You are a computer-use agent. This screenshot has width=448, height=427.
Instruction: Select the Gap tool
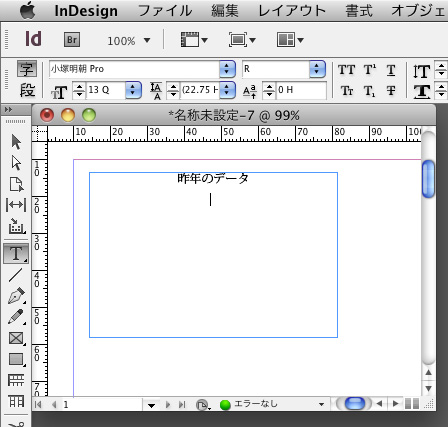point(16,205)
